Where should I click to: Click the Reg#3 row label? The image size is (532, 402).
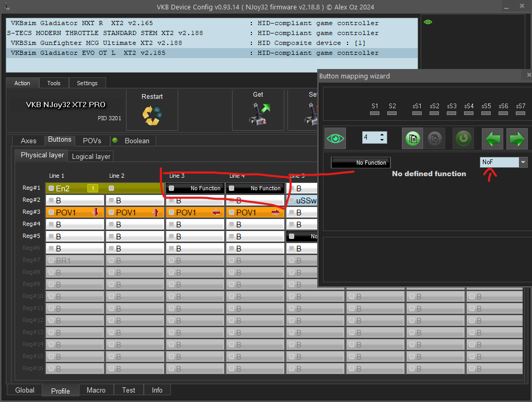click(x=31, y=212)
